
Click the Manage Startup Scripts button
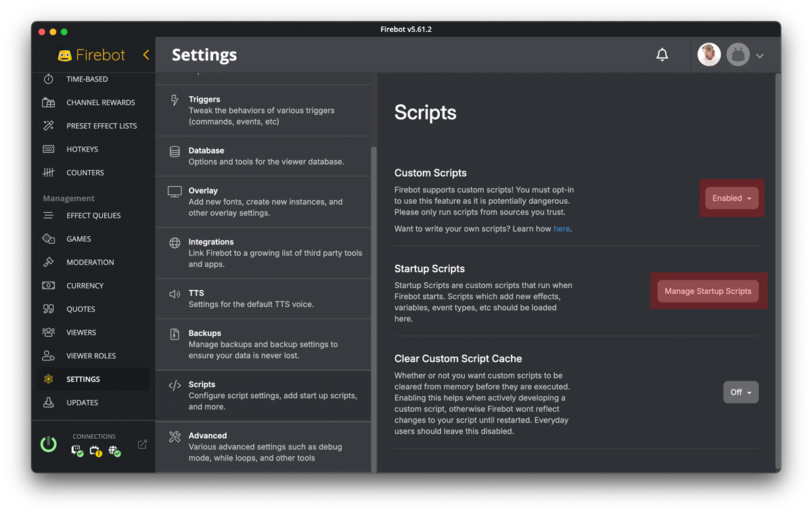click(x=707, y=291)
